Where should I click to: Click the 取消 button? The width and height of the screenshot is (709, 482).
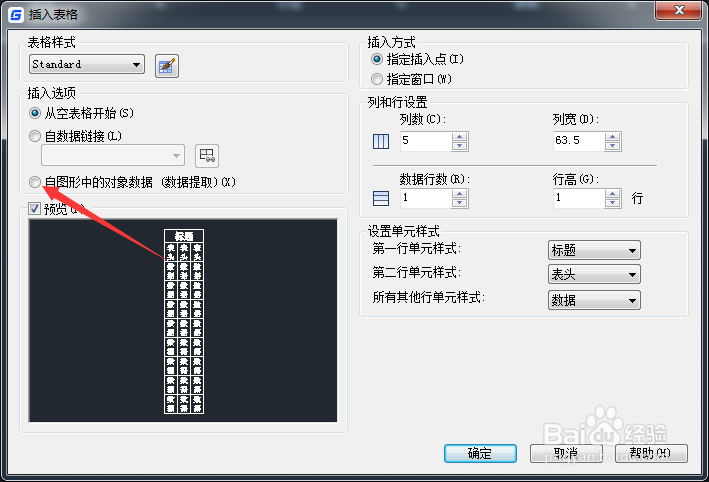[566, 453]
